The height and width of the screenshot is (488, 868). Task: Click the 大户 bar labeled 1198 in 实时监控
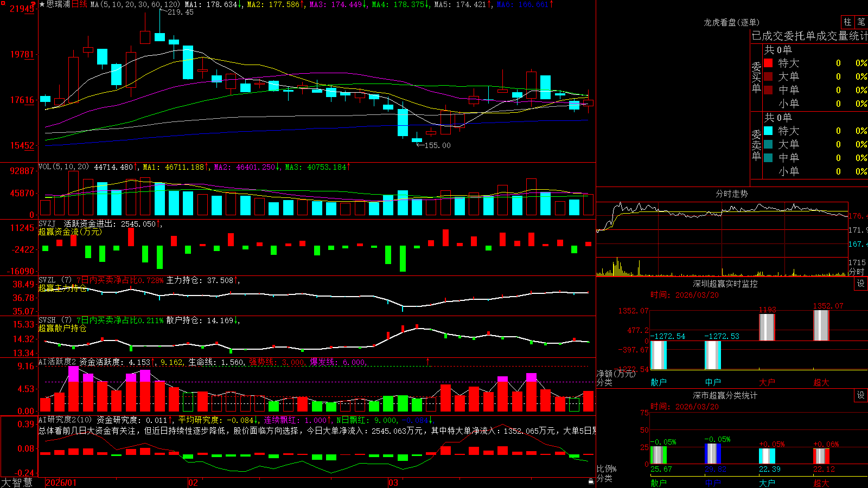click(x=767, y=327)
